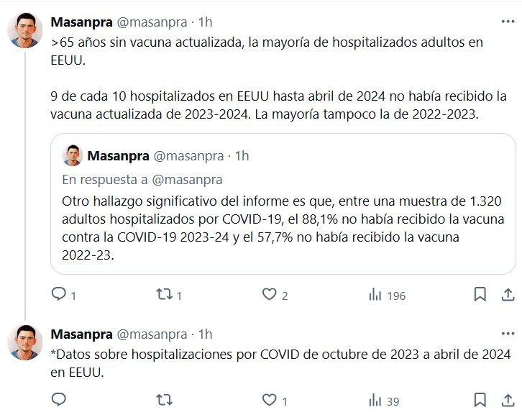This screenshot has width=522, height=420.
Task: Open Masanpra profile from first tweet name
Action: pos(81,23)
